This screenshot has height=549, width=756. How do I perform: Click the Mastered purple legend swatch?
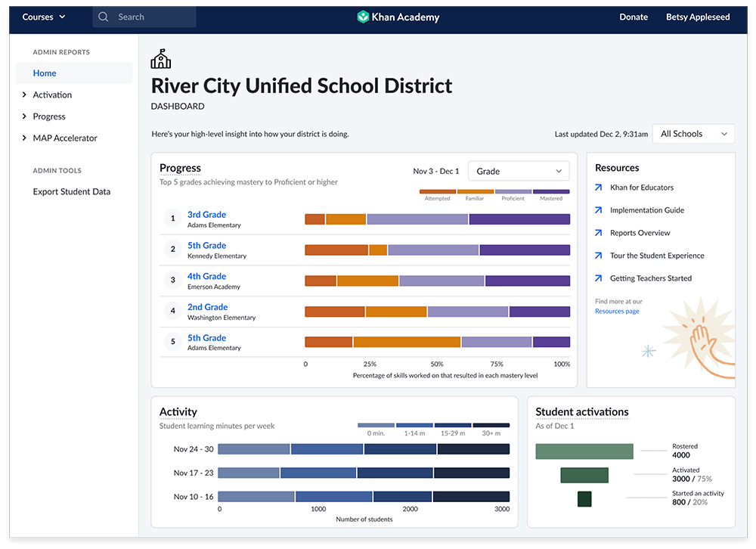coord(551,192)
